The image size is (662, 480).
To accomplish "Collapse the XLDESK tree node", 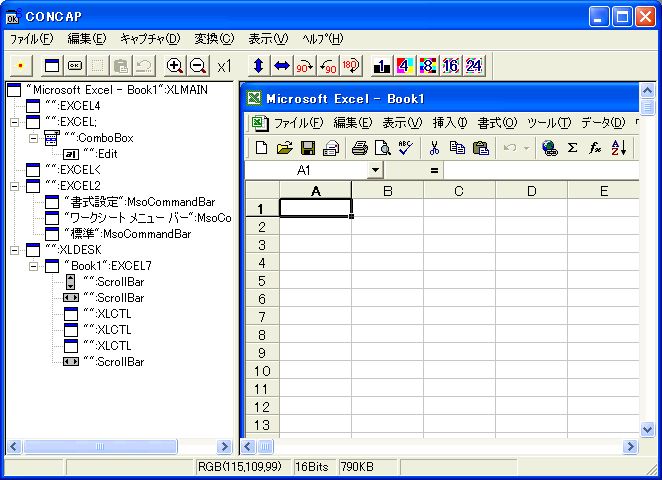I will click(14, 250).
